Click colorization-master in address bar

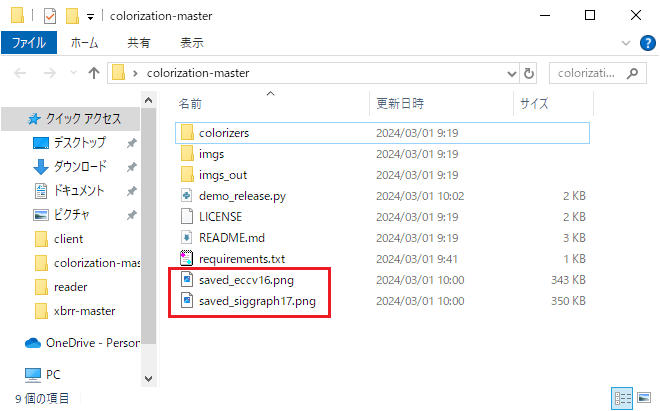pos(198,73)
